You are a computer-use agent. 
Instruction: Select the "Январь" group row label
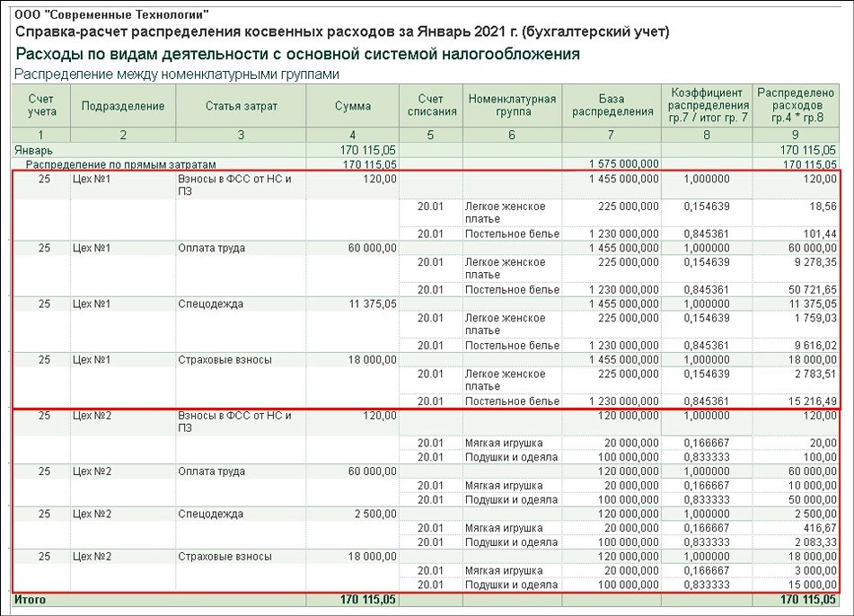[x=31, y=150]
